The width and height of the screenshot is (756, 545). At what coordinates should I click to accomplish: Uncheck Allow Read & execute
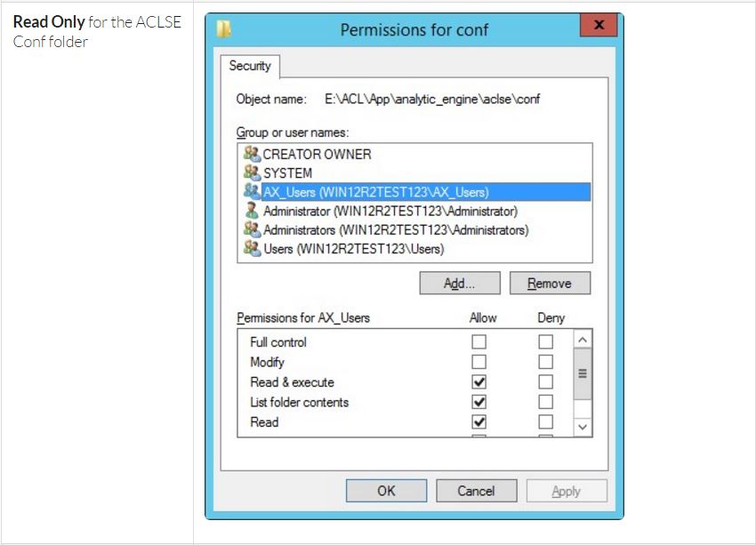tap(479, 381)
